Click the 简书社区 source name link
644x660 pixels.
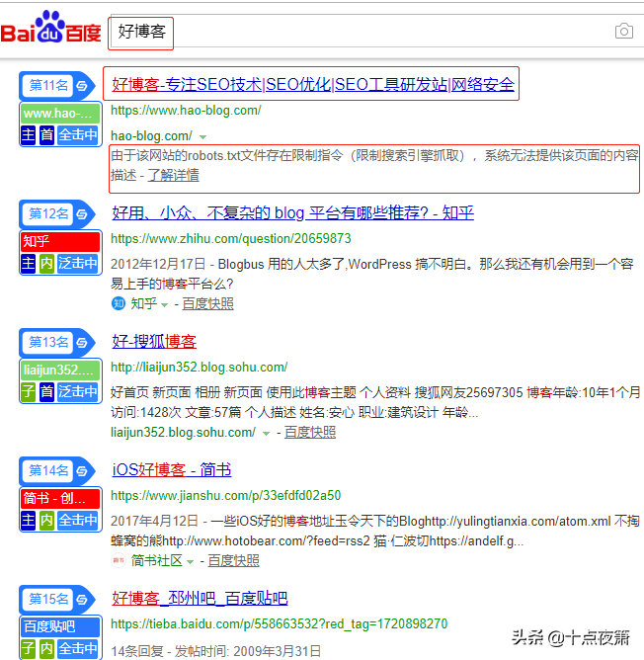pyautogui.click(x=157, y=560)
